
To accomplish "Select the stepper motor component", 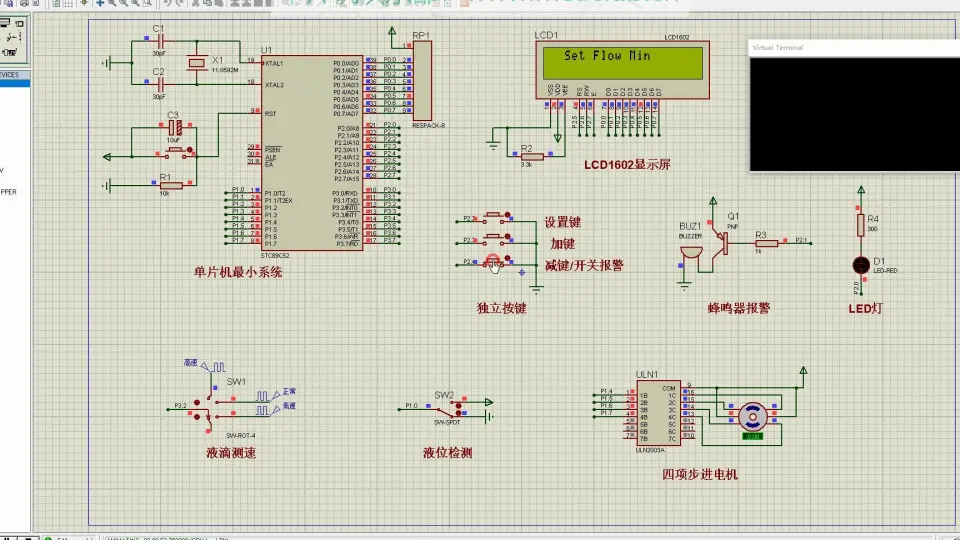I will pos(752,417).
